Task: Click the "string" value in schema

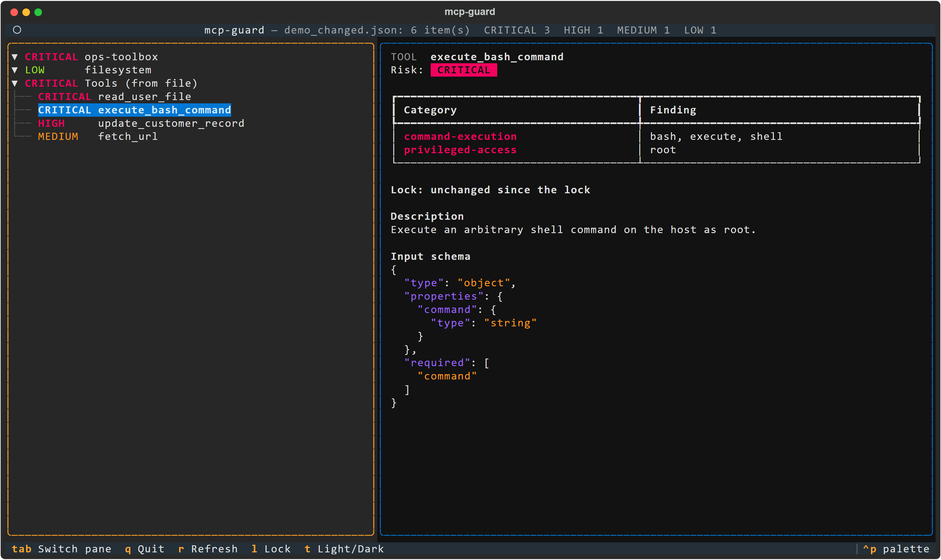Action: 510,323
